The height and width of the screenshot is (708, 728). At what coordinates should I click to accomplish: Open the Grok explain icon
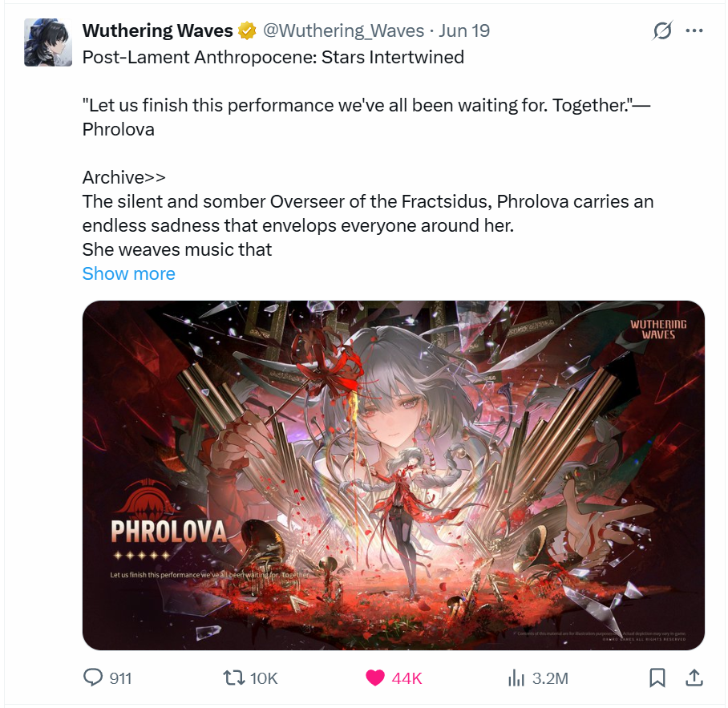[662, 30]
